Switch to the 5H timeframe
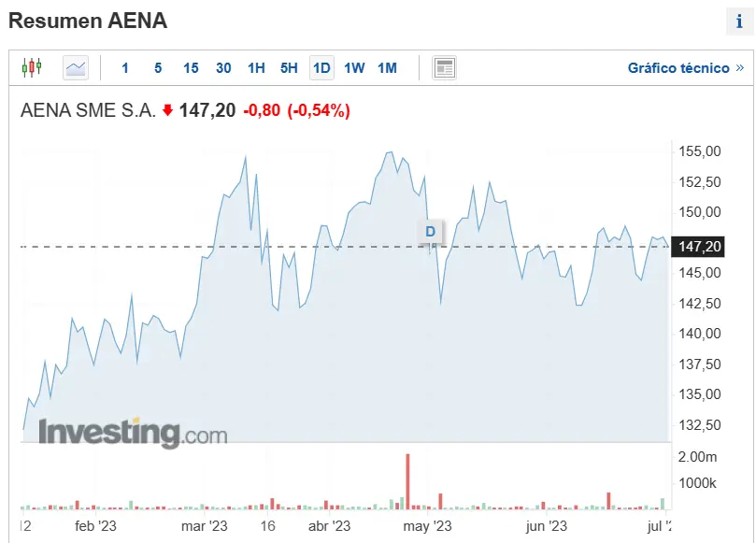756x543 pixels. point(289,67)
